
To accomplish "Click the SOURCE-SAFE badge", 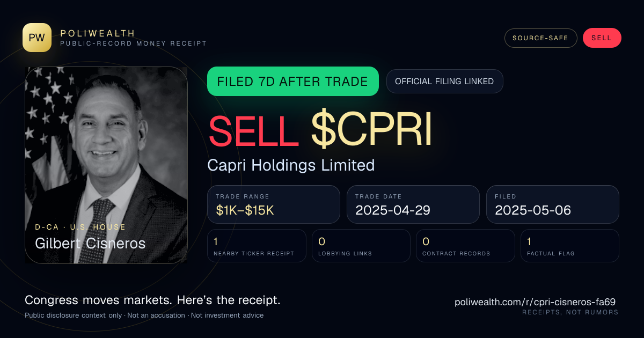I will pos(540,38).
